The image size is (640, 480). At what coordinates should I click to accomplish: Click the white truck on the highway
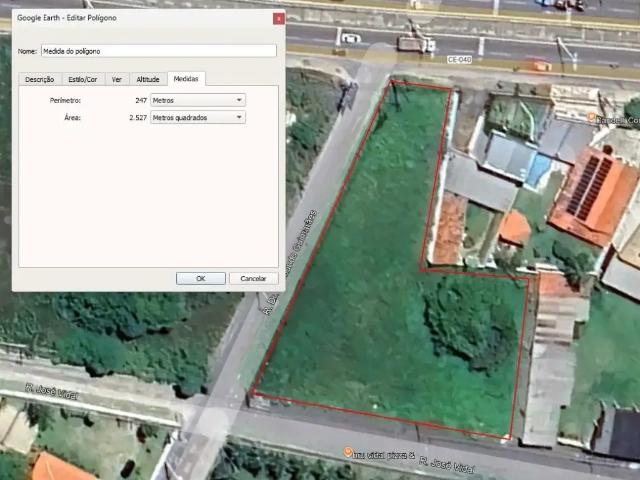[415, 41]
